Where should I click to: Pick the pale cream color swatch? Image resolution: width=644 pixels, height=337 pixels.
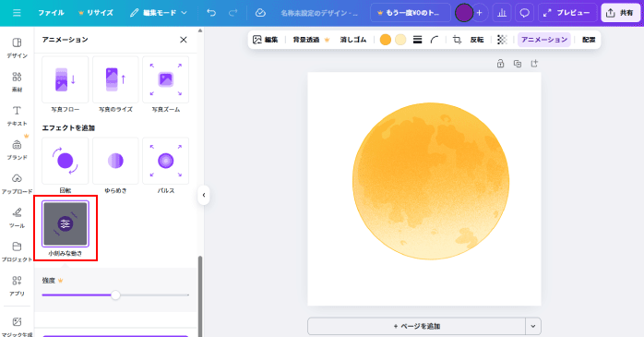point(400,40)
